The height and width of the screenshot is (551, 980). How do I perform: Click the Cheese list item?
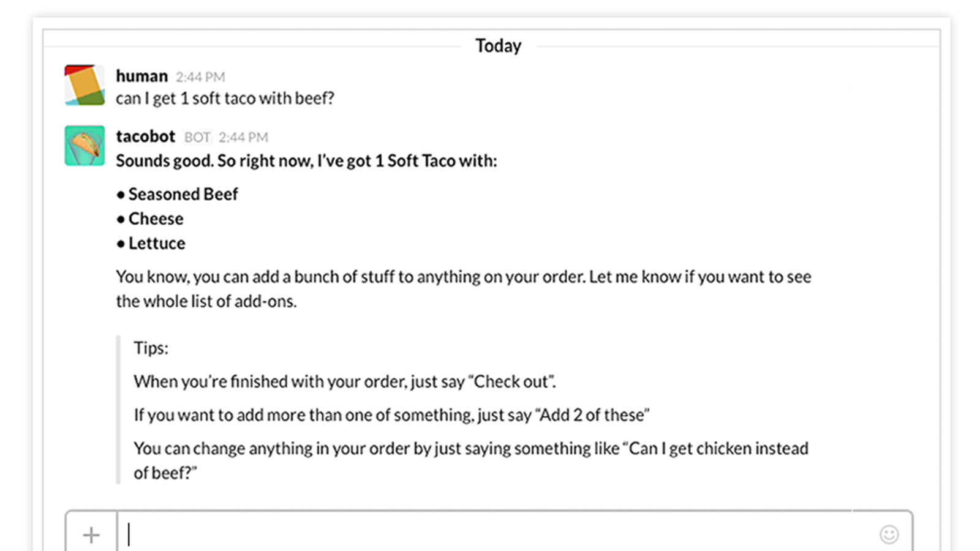(x=150, y=219)
